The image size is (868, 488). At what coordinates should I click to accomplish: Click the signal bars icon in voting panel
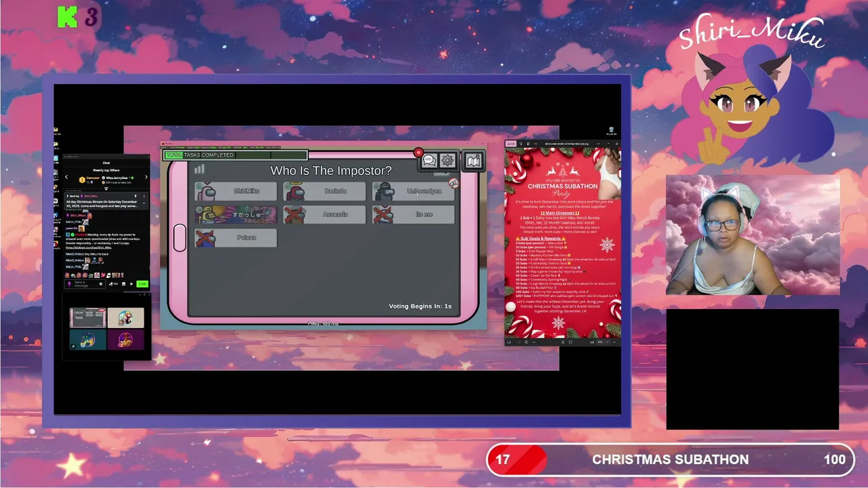click(199, 169)
